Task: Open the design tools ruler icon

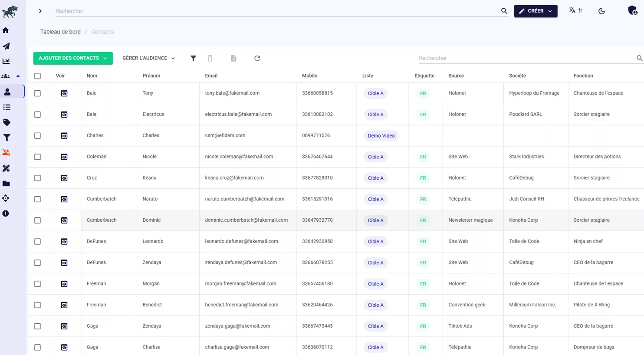Action: coord(6,168)
